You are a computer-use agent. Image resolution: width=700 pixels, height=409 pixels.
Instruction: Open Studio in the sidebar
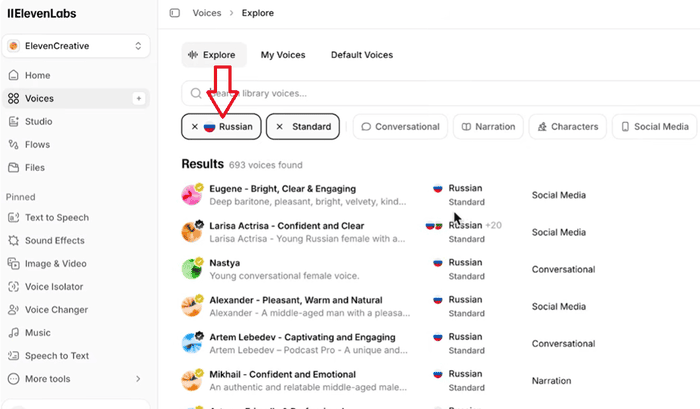[x=38, y=121]
